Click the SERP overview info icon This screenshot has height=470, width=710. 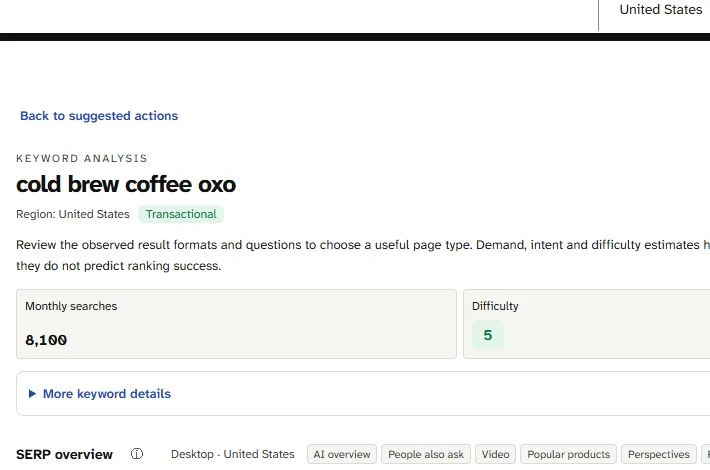click(x=137, y=454)
